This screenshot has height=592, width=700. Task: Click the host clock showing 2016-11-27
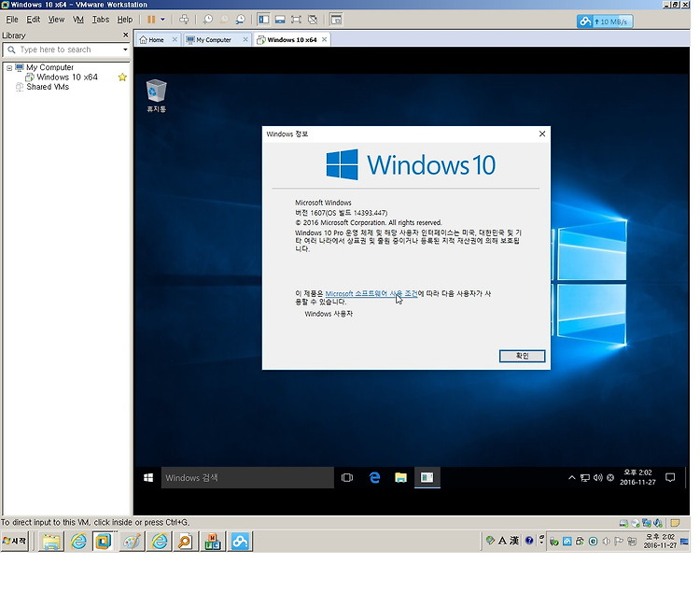(x=660, y=541)
